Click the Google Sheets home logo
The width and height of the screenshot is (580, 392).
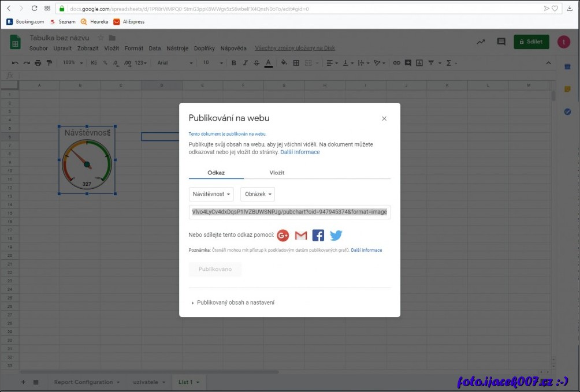click(16, 42)
